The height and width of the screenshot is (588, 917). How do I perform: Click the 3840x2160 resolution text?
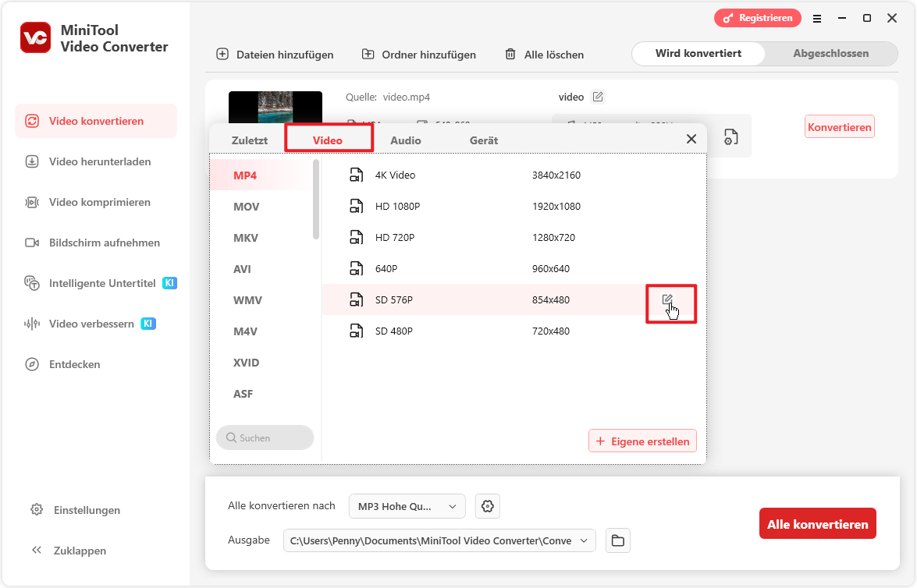(556, 175)
